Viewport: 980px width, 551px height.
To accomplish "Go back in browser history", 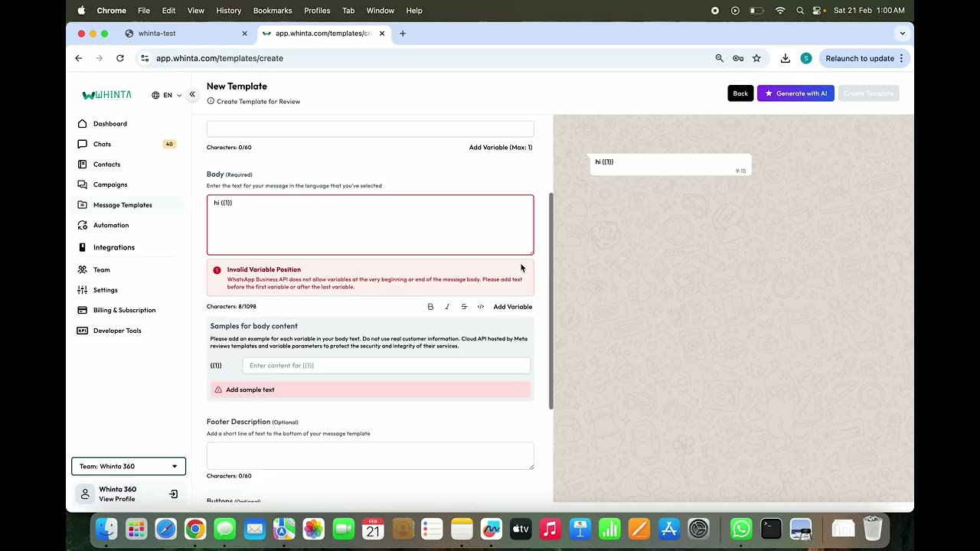I will pyautogui.click(x=79, y=58).
